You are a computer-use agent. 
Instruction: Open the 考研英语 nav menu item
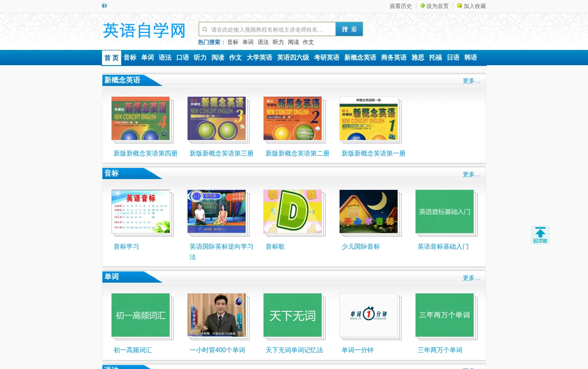pos(327,58)
